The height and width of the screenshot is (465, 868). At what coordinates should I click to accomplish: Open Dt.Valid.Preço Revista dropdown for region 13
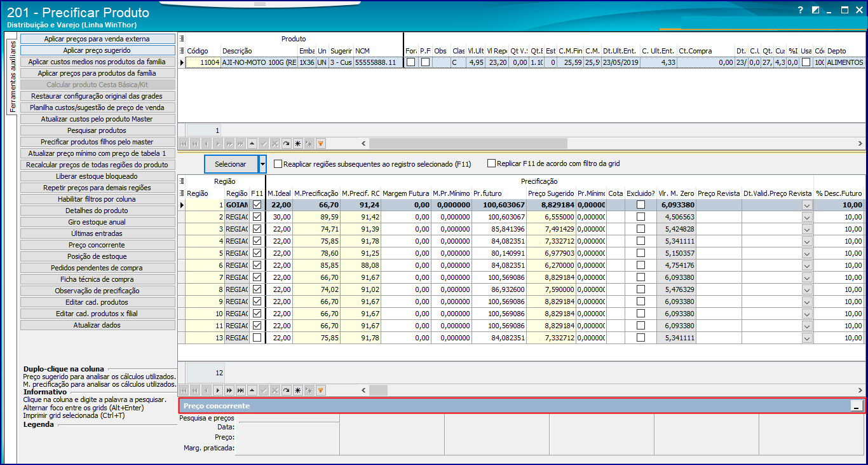tap(807, 338)
